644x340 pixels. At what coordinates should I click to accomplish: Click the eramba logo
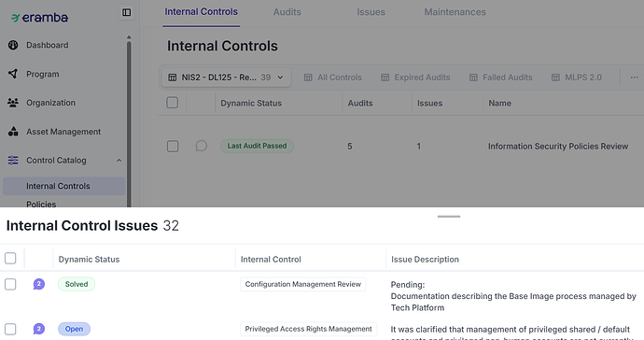pyautogui.click(x=39, y=18)
